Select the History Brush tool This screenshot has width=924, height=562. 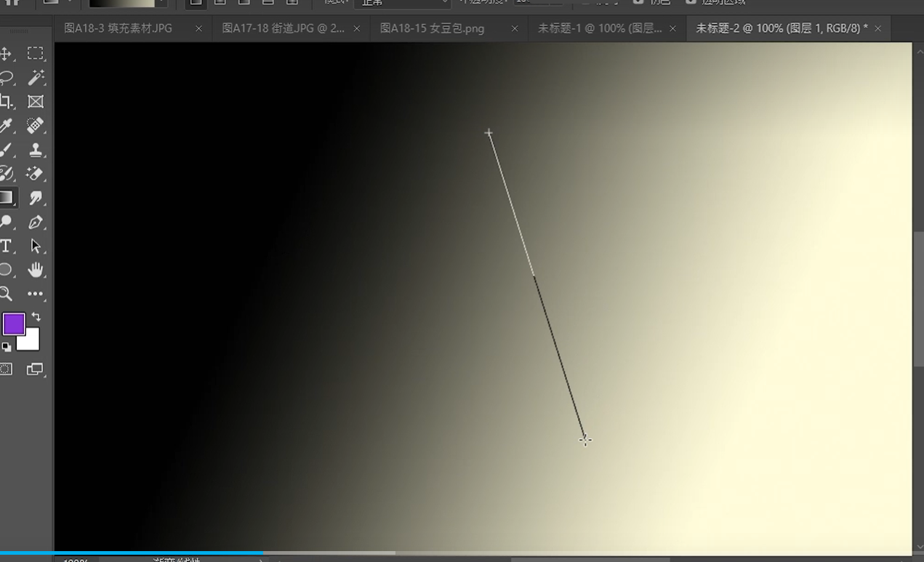click(x=6, y=174)
